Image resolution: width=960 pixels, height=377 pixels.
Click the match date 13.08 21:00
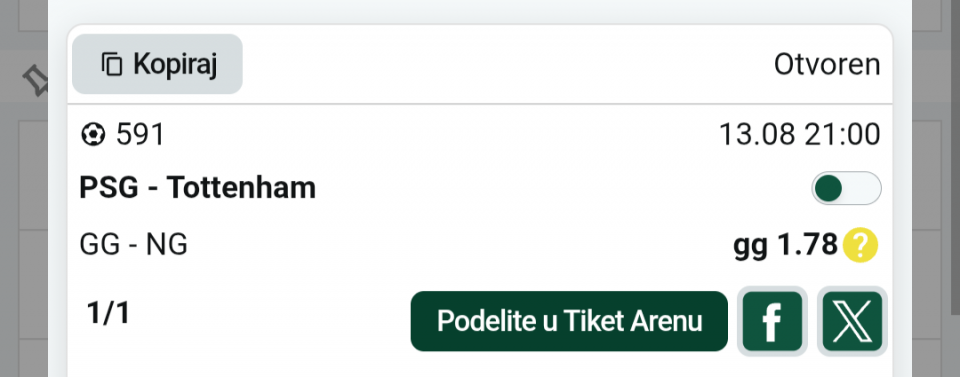coord(800,135)
